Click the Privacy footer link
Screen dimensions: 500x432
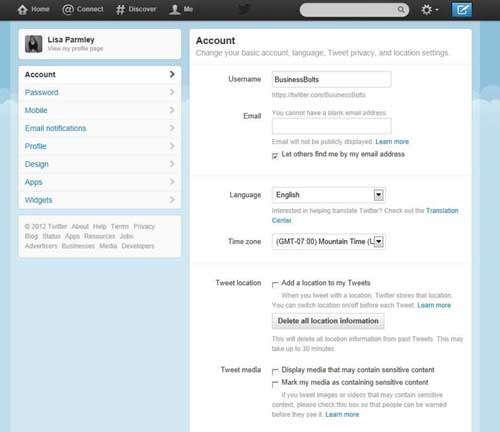tap(144, 227)
